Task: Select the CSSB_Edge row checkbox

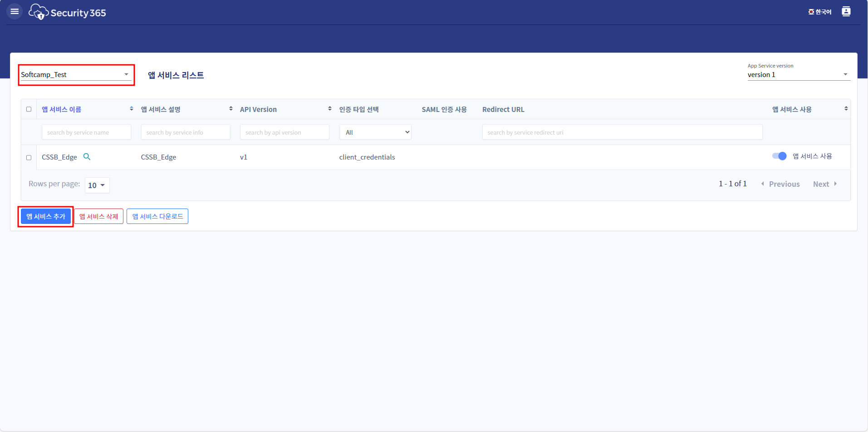Action: tap(29, 158)
